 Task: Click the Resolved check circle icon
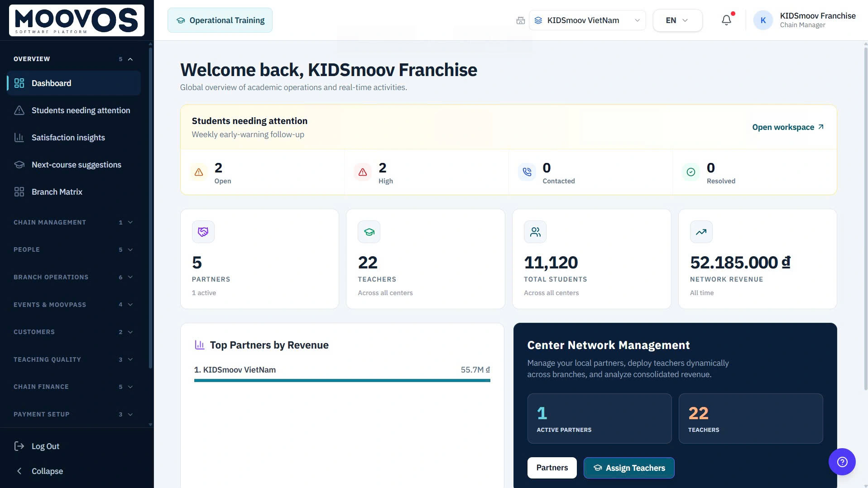(x=691, y=172)
